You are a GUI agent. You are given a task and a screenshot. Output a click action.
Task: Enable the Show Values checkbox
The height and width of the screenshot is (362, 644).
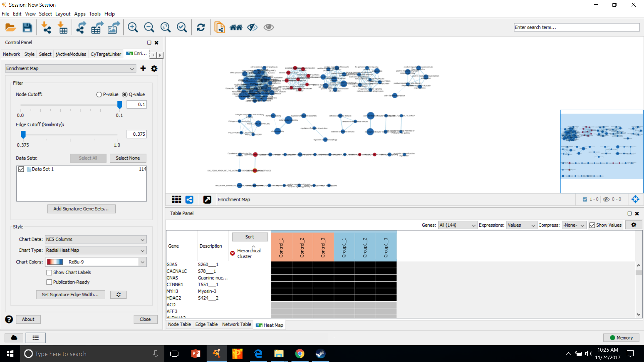pyautogui.click(x=592, y=225)
